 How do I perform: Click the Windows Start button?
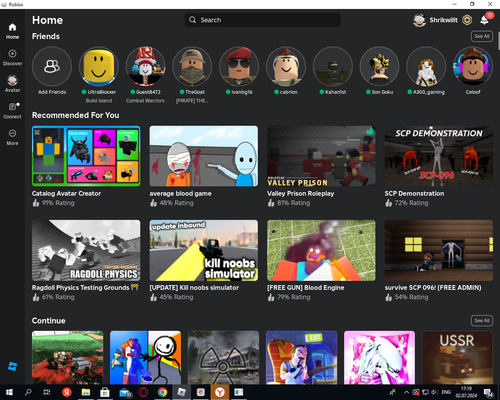pyautogui.click(x=9, y=392)
